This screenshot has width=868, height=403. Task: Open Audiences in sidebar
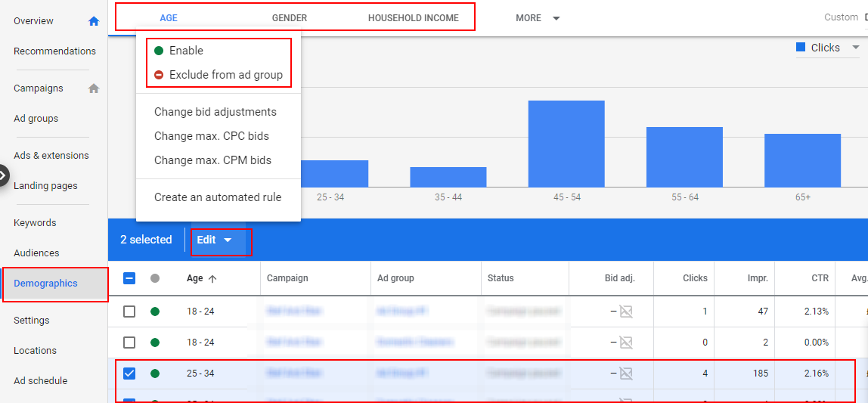click(36, 253)
